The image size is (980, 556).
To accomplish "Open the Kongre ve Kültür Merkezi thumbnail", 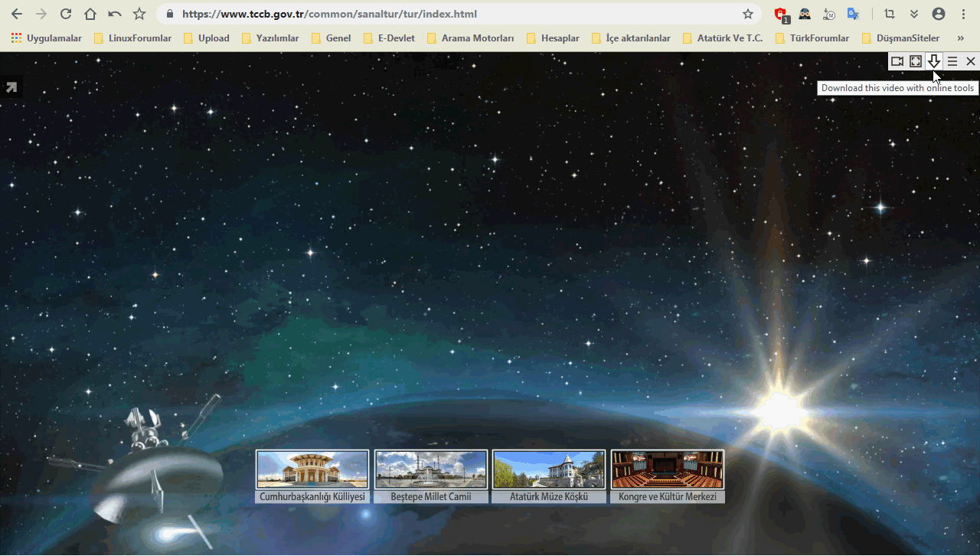I will (x=668, y=469).
